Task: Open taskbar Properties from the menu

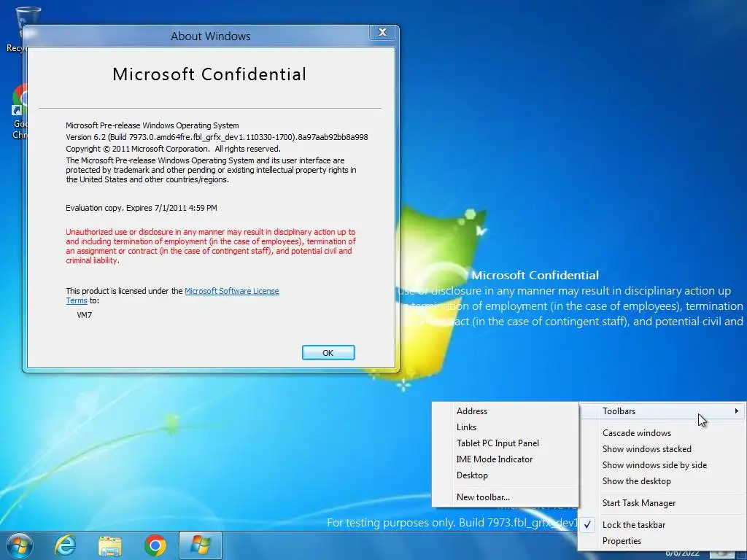Action: 662,541
